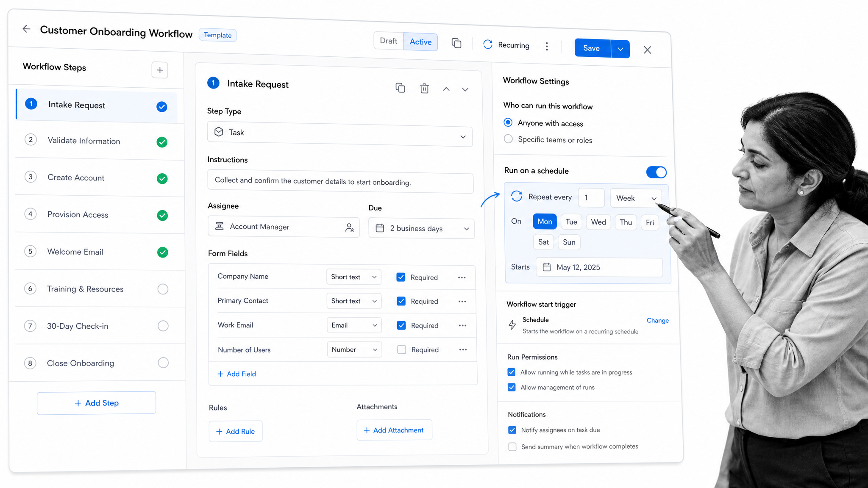The width and height of the screenshot is (868, 488).
Task: Click the duplicate workflow icon in header
Action: [456, 43]
